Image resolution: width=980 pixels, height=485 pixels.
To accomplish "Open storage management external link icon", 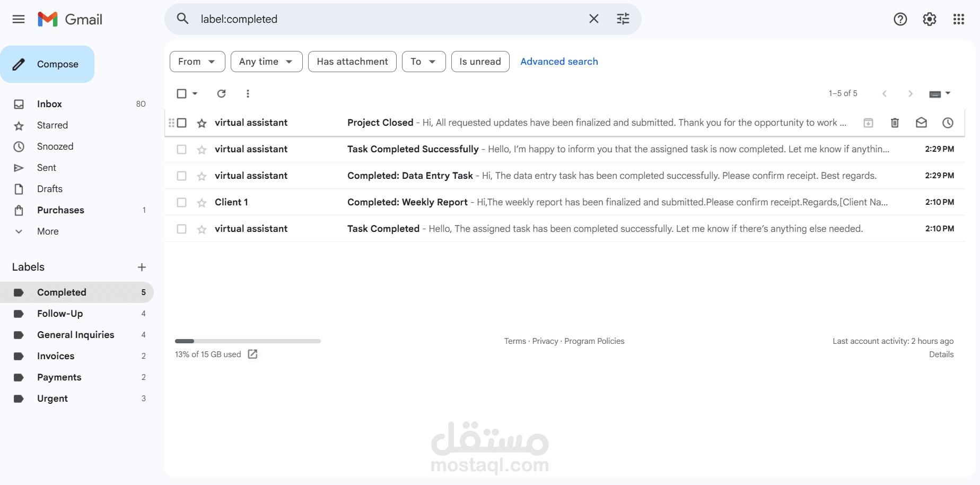I will point(253,354).
